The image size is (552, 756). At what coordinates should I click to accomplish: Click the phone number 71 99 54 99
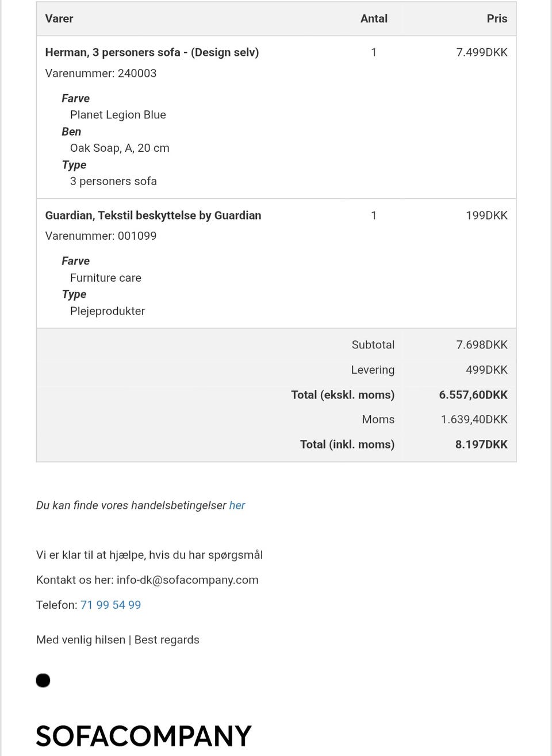pyautogui.click(x=110, y=605)
